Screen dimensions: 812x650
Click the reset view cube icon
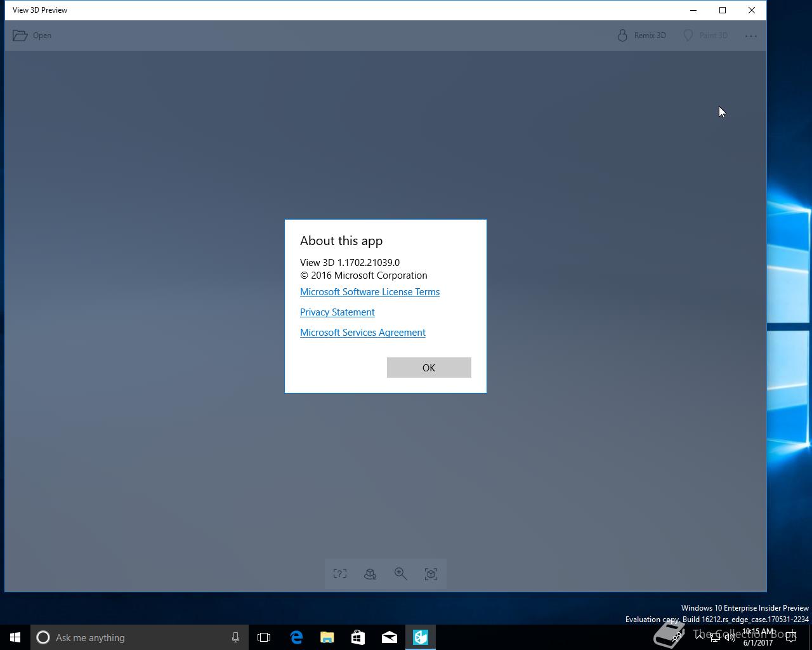(431, 574)
